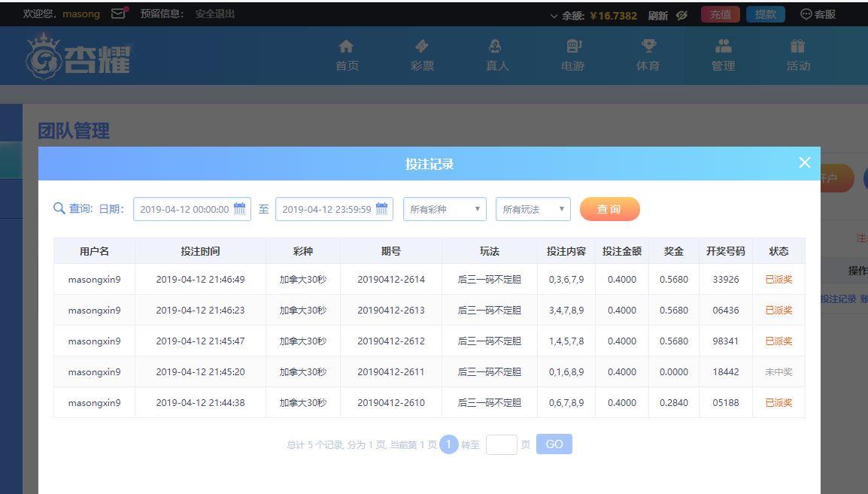
Task: Toggle balance visibility eye icon
Action: coord(681,15)
